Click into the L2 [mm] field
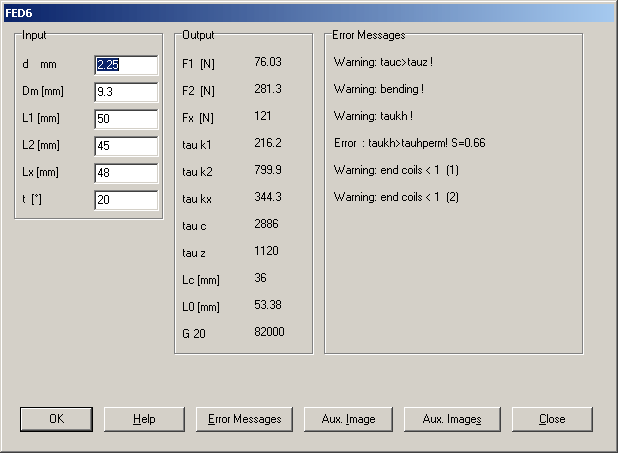 [126, 146]
